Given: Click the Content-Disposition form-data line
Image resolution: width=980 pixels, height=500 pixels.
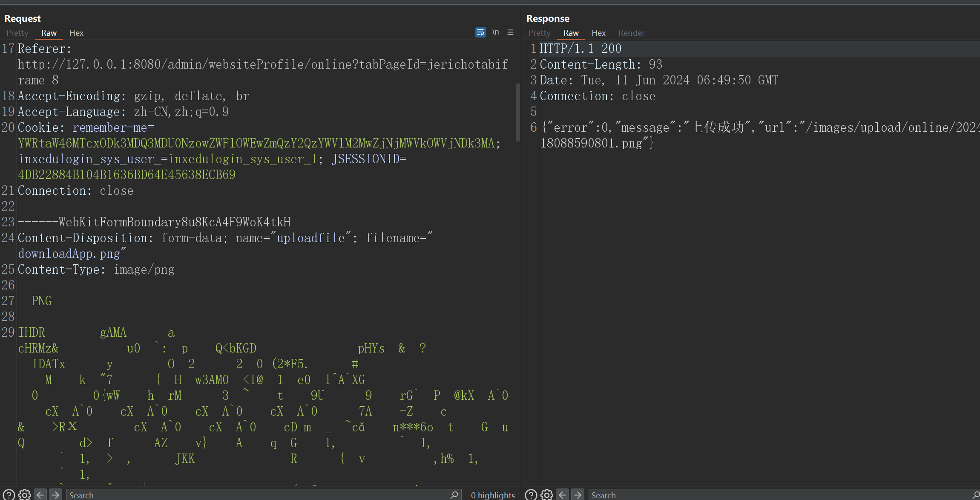Looking at the screenshot, I should [225, 238].
